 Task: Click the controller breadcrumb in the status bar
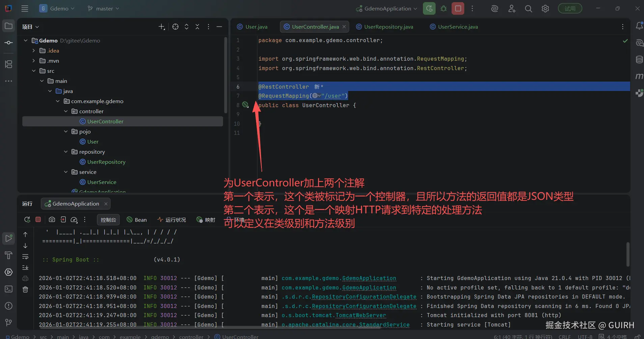[191, 337]
